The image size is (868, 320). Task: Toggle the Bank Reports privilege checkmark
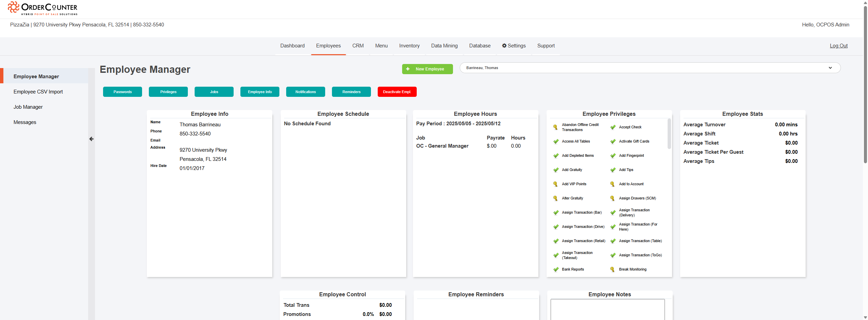coord(556,270)
